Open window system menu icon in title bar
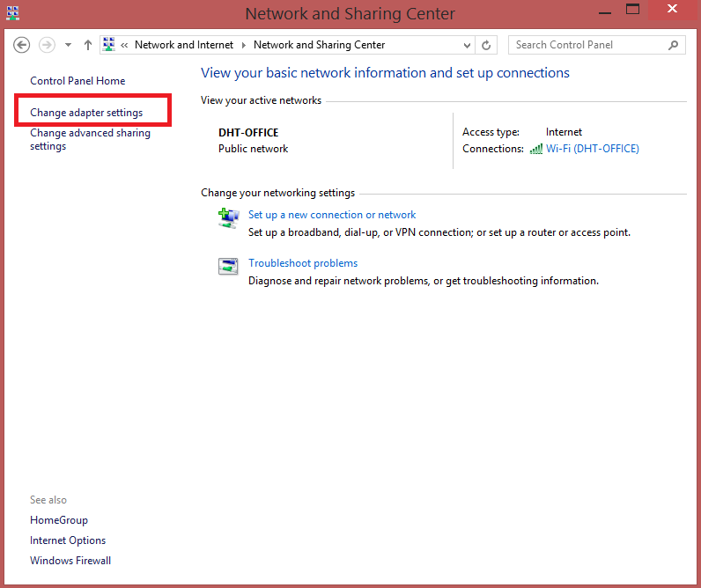Image resolution: width=701 pixels, height=588 pixels. coord(12,12)
